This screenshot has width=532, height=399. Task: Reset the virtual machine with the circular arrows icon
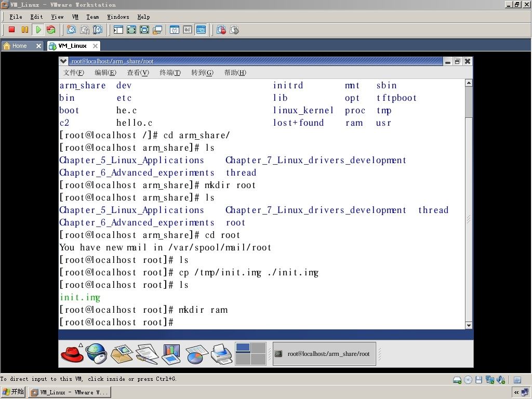click(51, 30)
